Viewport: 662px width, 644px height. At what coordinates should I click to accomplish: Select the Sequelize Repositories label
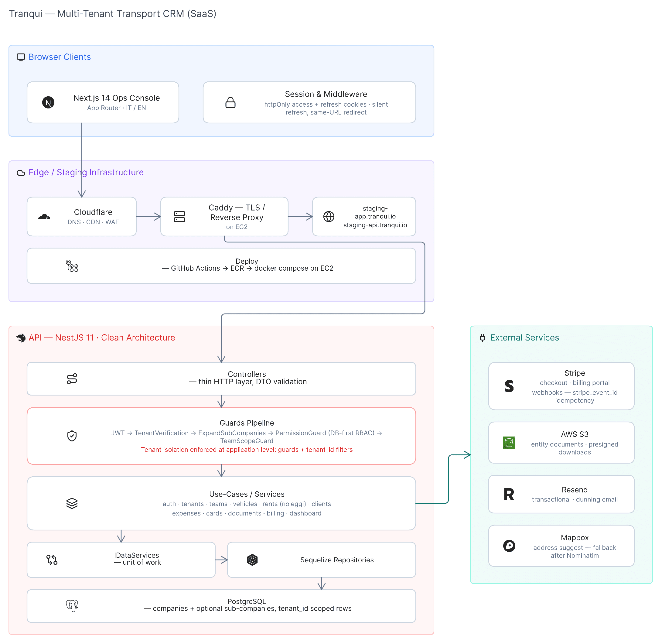point(337,560)
